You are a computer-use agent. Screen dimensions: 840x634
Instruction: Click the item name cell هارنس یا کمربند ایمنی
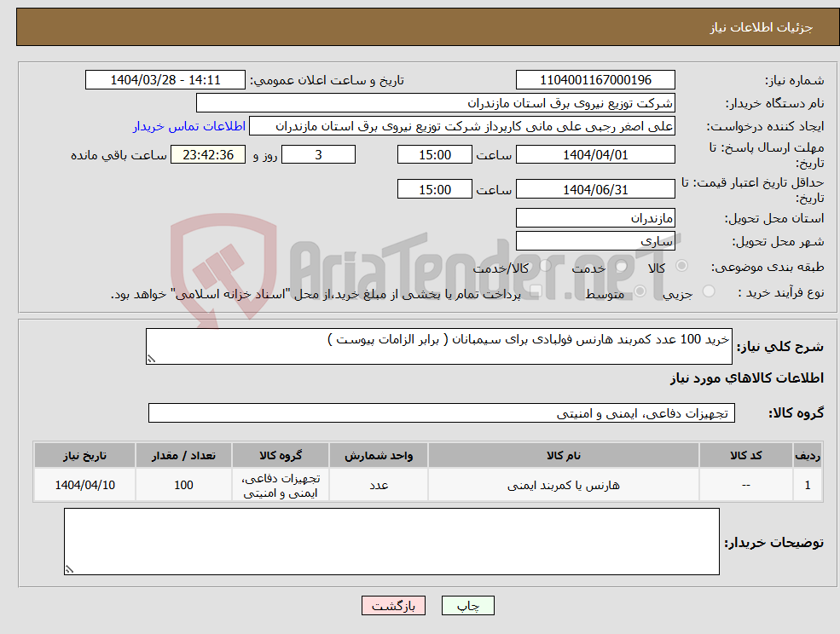[563, 485]
